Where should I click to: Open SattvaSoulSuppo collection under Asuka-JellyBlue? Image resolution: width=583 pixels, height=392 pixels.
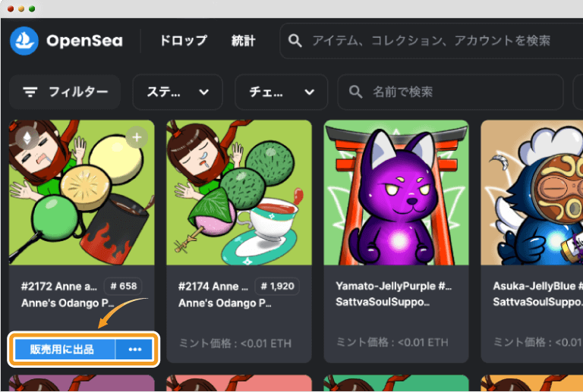tap(537, 303)
